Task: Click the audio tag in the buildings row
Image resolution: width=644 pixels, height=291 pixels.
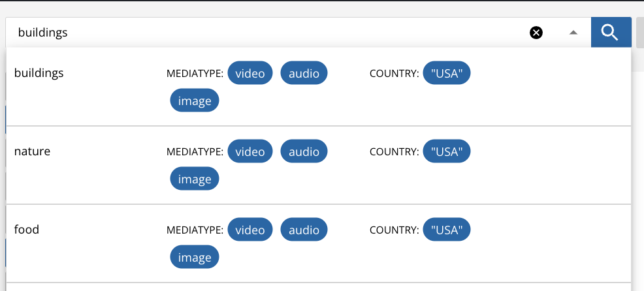Action: [x=304, y=74]
